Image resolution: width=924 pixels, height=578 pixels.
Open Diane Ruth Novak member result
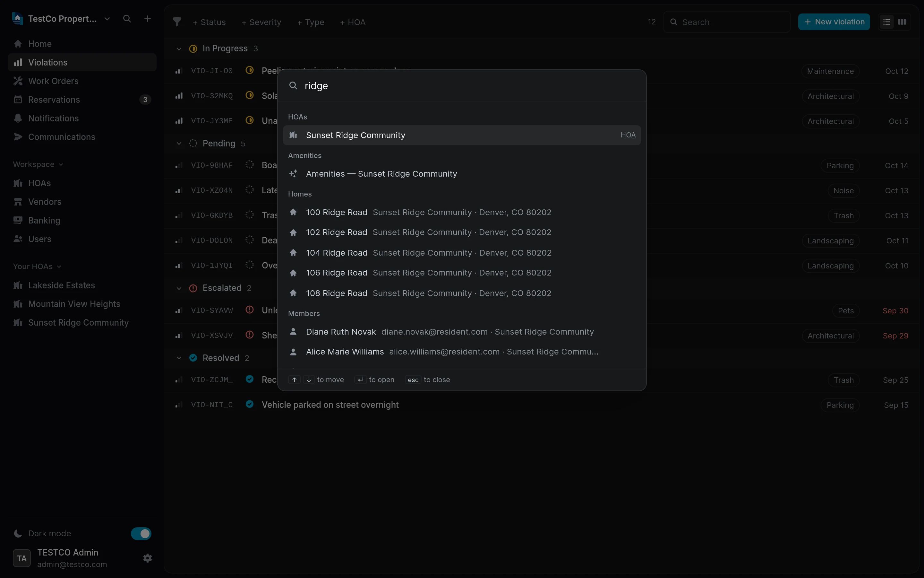coord(462,332)
